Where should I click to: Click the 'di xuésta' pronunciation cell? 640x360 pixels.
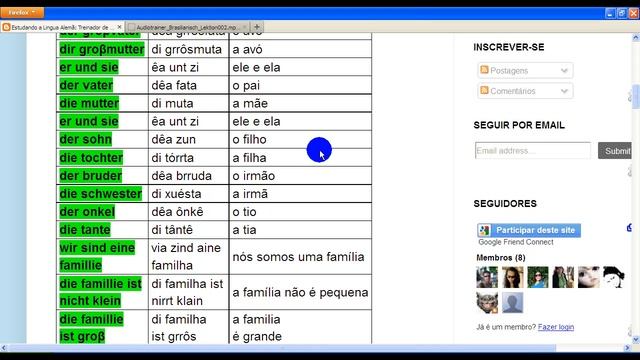(189, 193)
